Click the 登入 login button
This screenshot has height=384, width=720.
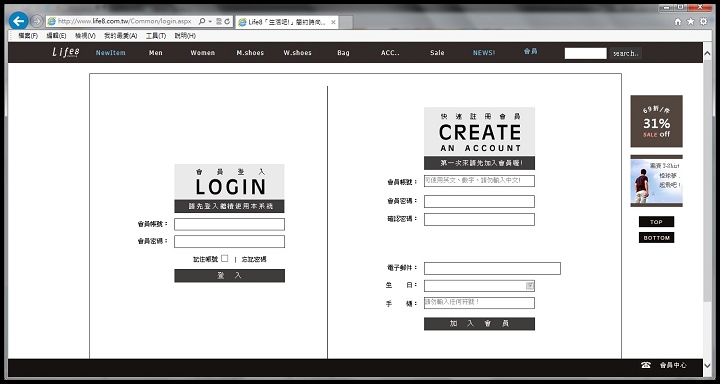click(x=229, y=276)
